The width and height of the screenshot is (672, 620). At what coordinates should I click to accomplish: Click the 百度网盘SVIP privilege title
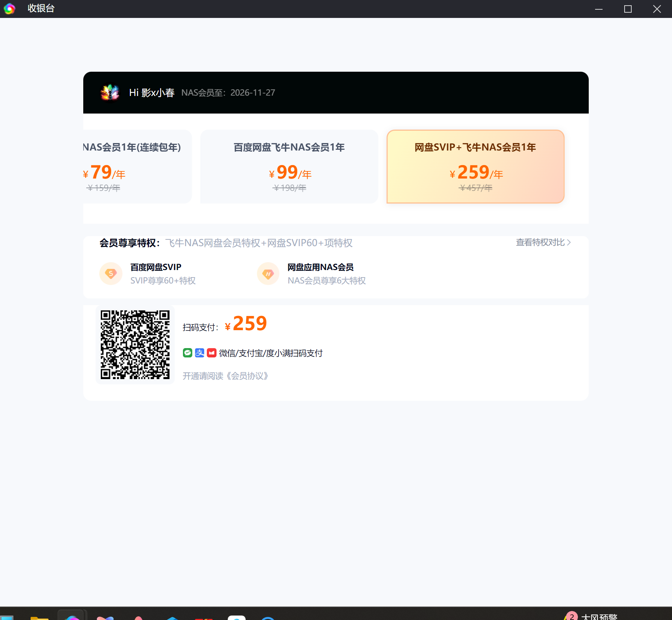coord(156,267)
